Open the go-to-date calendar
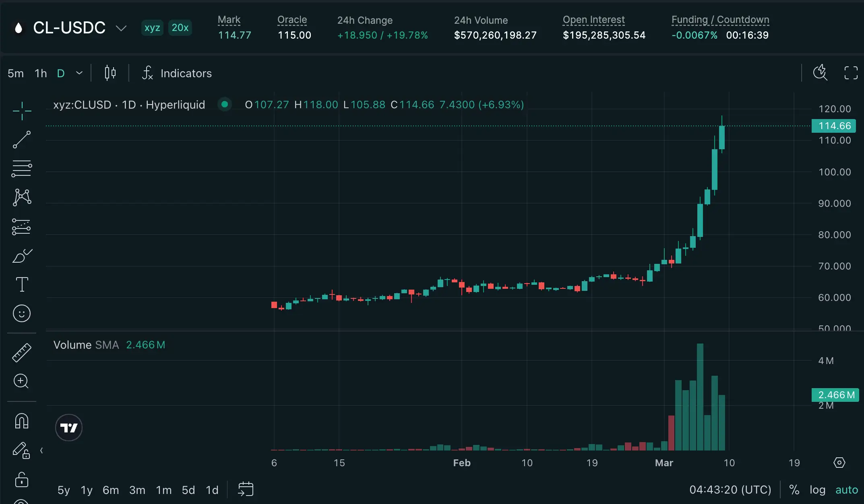Image resolution: width=864 pixels, height=504 pixels. (246, 489)
